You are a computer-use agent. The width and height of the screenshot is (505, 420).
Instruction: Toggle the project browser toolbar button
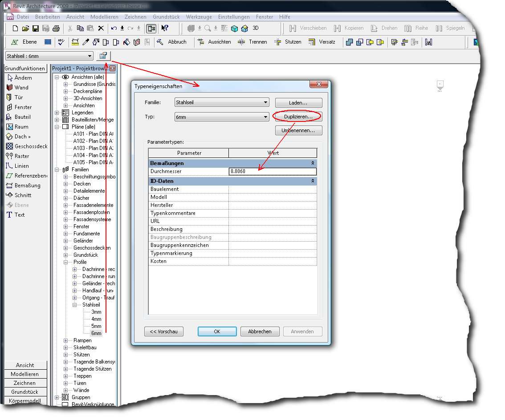[151, 28]
